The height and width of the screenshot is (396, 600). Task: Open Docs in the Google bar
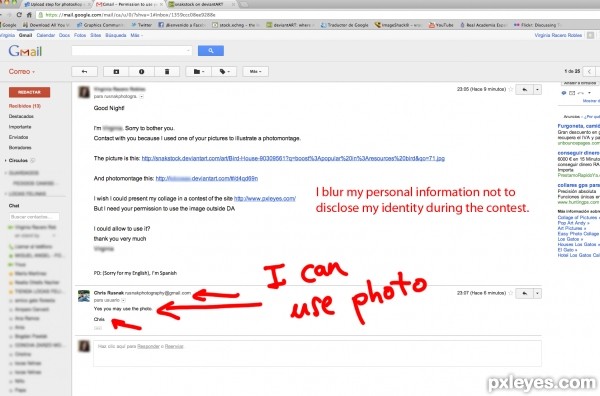point(64,35)
